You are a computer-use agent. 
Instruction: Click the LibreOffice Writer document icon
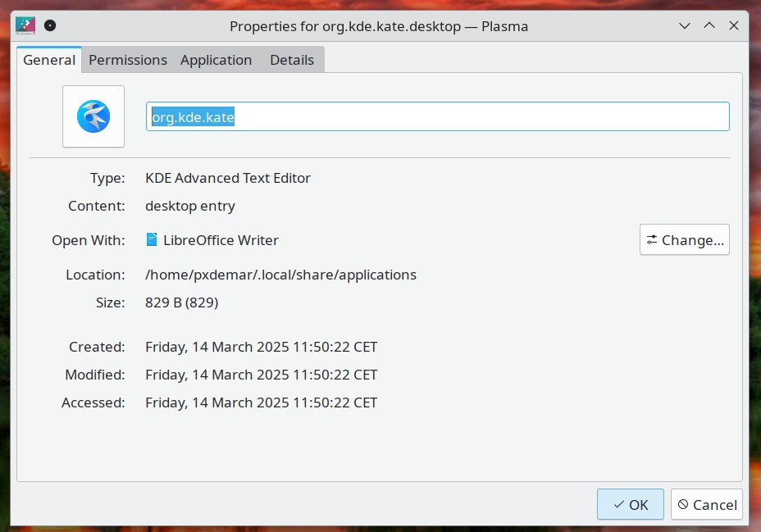point(152,240)
